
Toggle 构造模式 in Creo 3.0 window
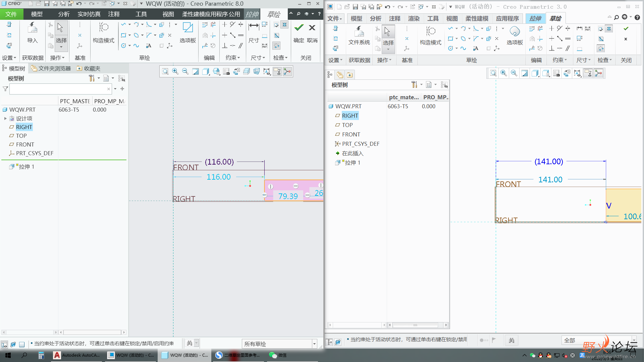(431, 36)
